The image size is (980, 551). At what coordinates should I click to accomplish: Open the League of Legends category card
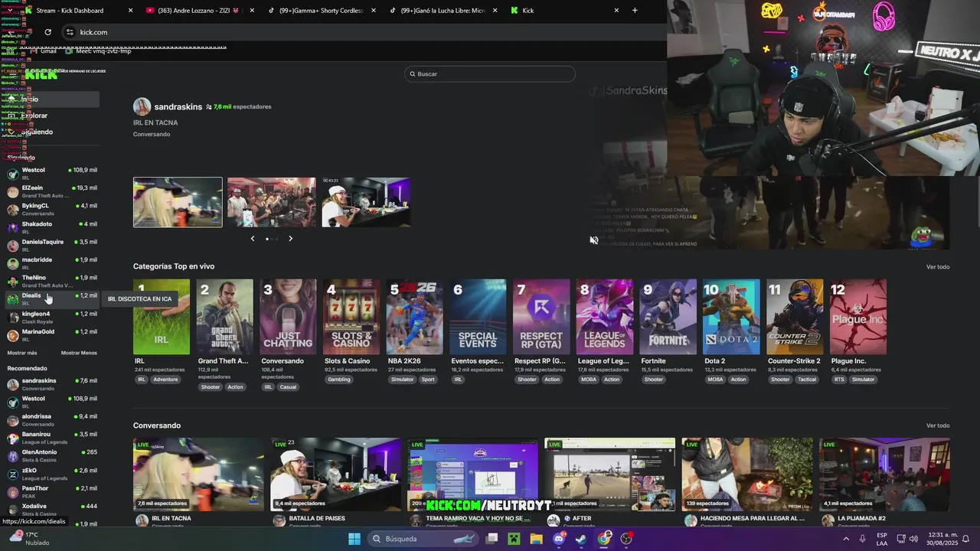605,317
